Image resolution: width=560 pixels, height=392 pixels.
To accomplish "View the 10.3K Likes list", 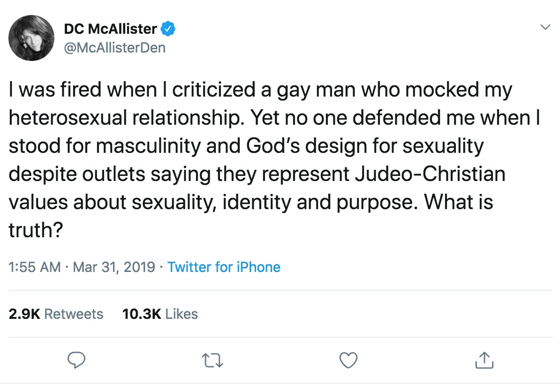I will coord(160,314).
